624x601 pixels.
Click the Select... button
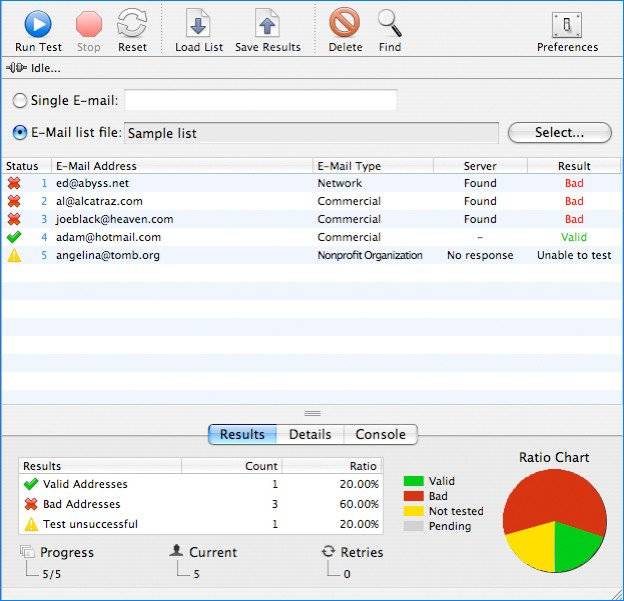559,133
